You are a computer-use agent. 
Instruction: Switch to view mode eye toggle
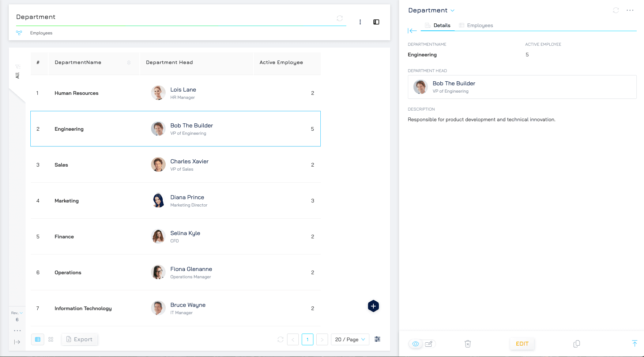pos(415,344)
